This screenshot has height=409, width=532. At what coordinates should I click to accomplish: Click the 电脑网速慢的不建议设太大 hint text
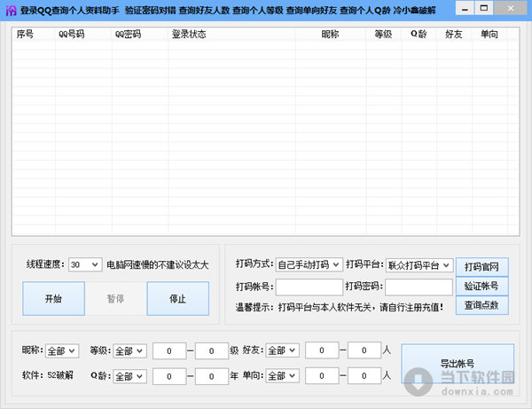tap(158, 264)
